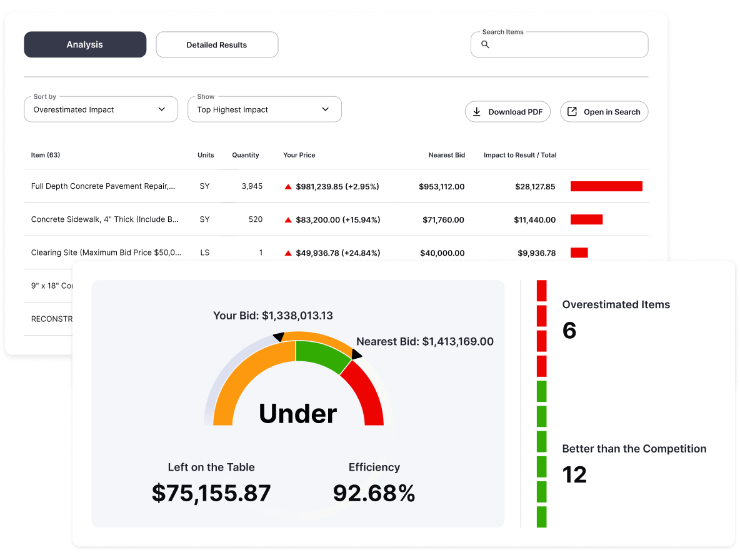Click red triangle next to $83,200.00 price
The width and height of the screenshot is (740, 560).
pyautogui.click(x=288, y=220)
